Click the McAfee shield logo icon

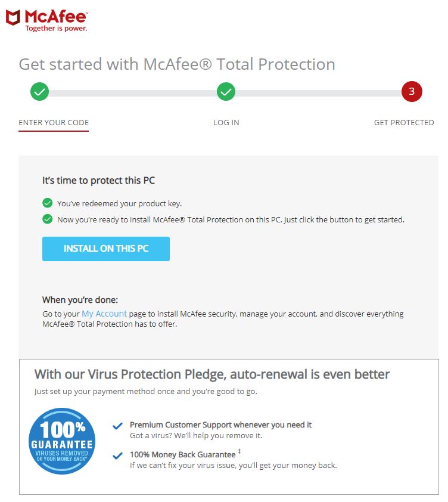click(x=13, y=17)
